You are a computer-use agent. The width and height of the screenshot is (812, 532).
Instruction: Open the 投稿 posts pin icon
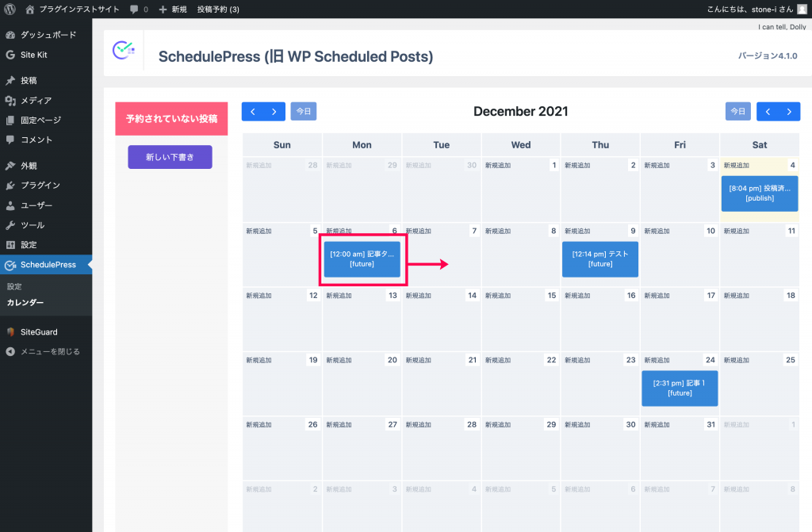pos(10,80)
